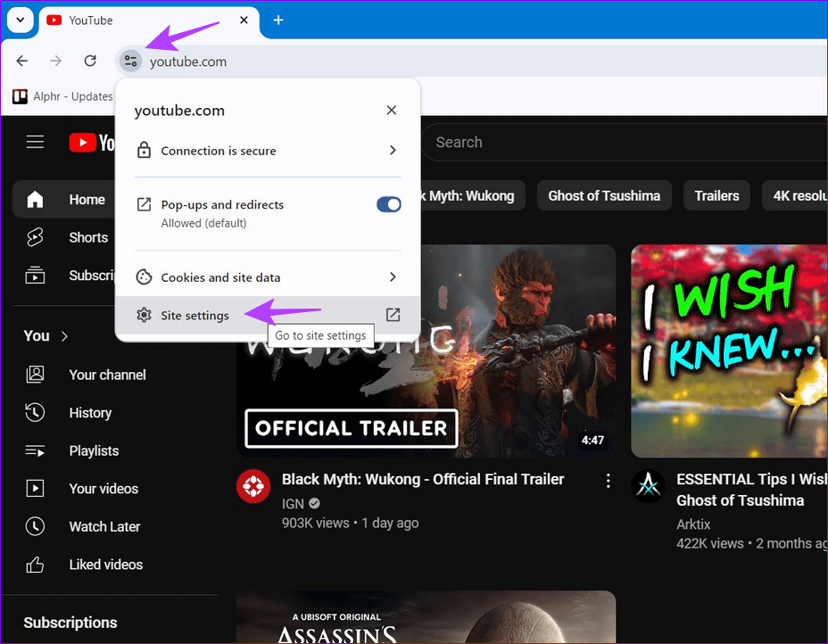Select Home in YouTube sidebar

(x=64, y=200)
